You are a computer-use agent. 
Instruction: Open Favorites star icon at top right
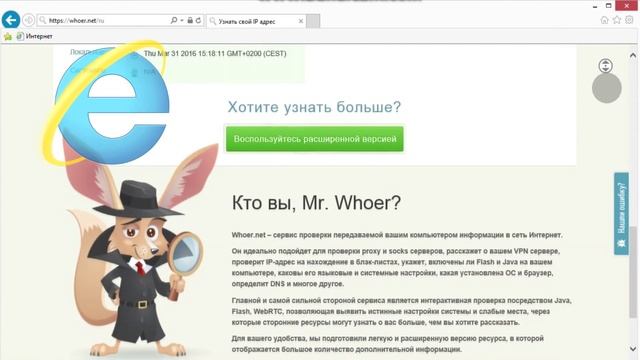click(x=617, y=20)
